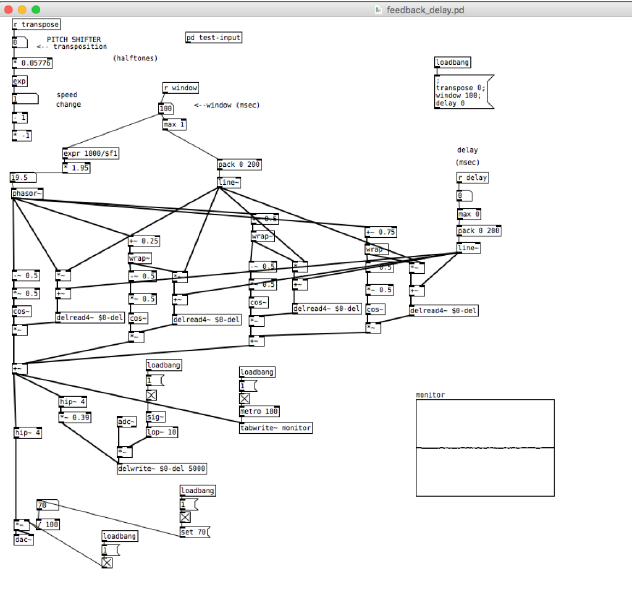
Task: Select the * 1.95 object
Action: (x=76, y=168)
